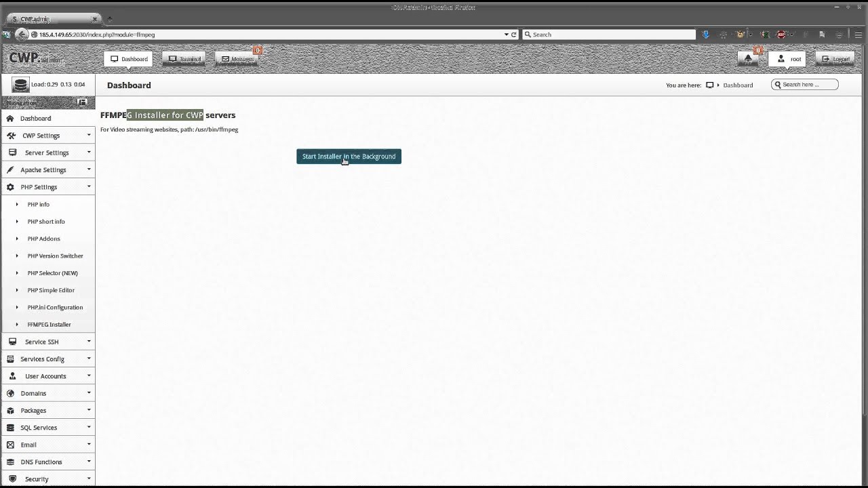
Task: Open PHP.ini Configuration
Action: pos(55,308)
